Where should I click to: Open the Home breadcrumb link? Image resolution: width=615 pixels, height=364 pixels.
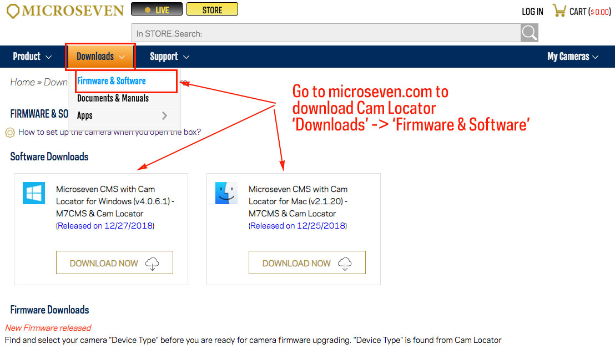coord(22,82)
